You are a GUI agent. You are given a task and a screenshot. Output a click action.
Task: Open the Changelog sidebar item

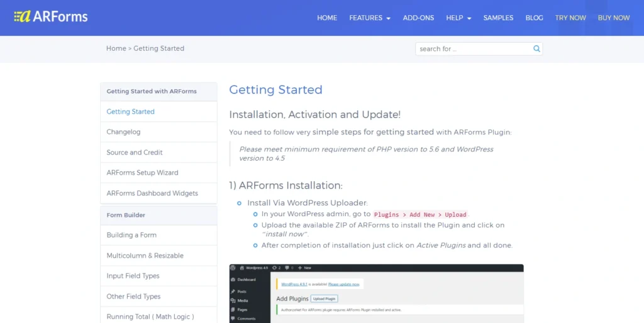158,132
